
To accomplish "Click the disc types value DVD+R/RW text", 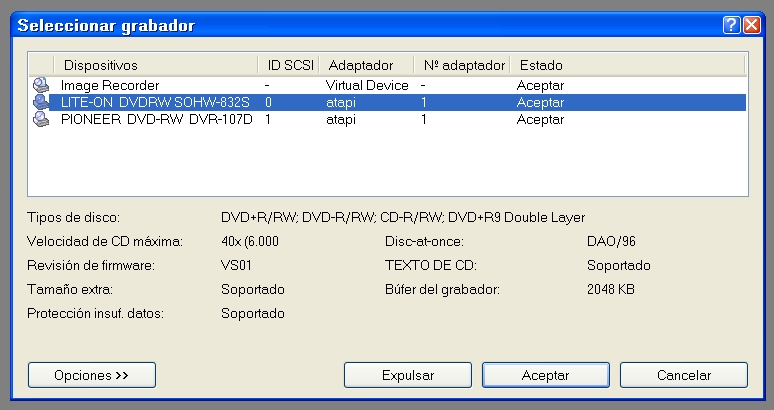I will [403, 217].
